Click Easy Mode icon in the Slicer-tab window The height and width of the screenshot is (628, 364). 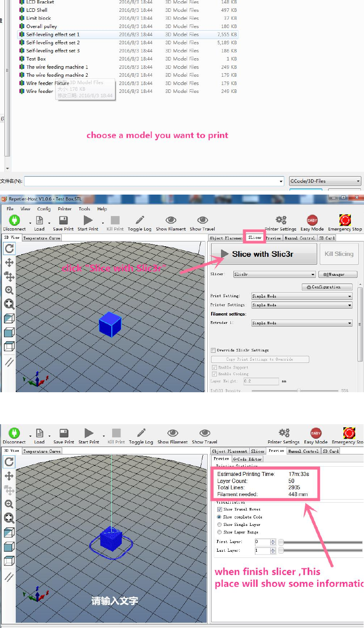[x=312, y=220]
